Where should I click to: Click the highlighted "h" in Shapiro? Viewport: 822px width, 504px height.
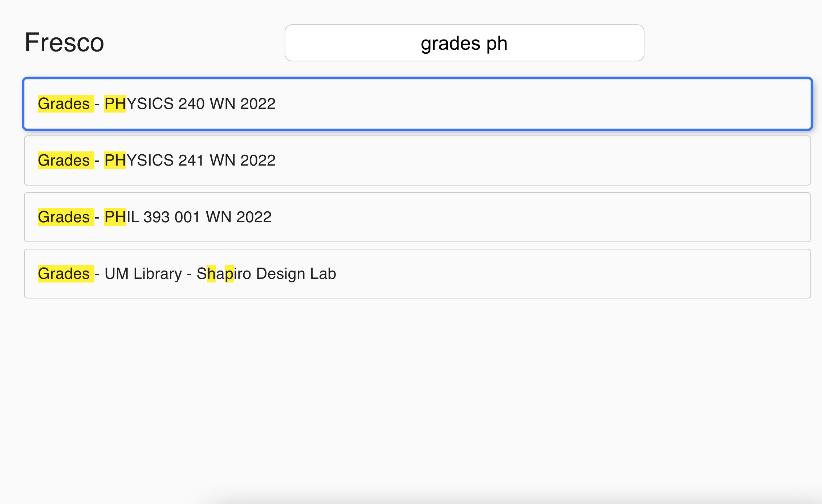[x=211, y=274]
